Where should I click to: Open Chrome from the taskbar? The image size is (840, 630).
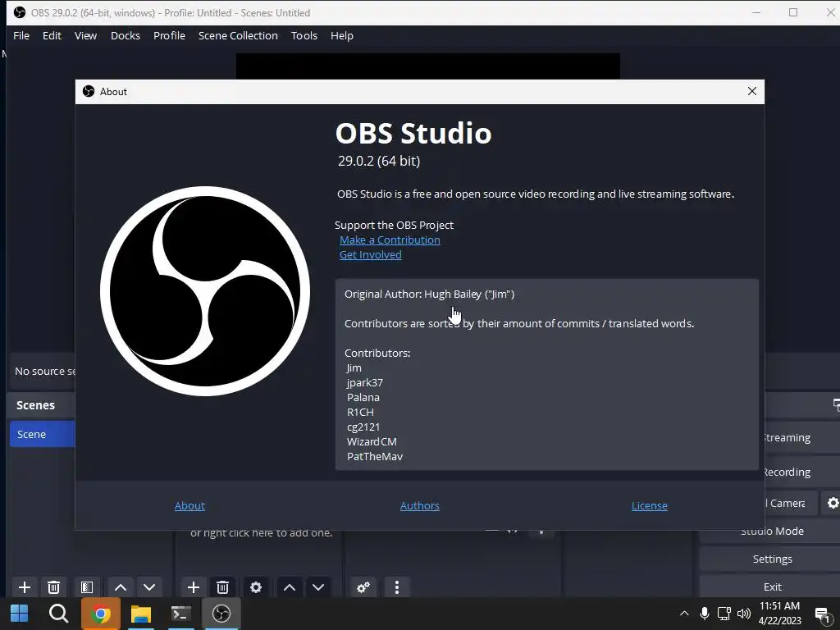click(100, 614)
